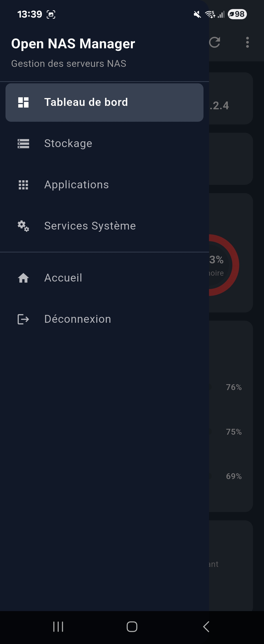264x644 pixels.
Task: Navigate to "Accueil"
Action: tap(63, 278)
